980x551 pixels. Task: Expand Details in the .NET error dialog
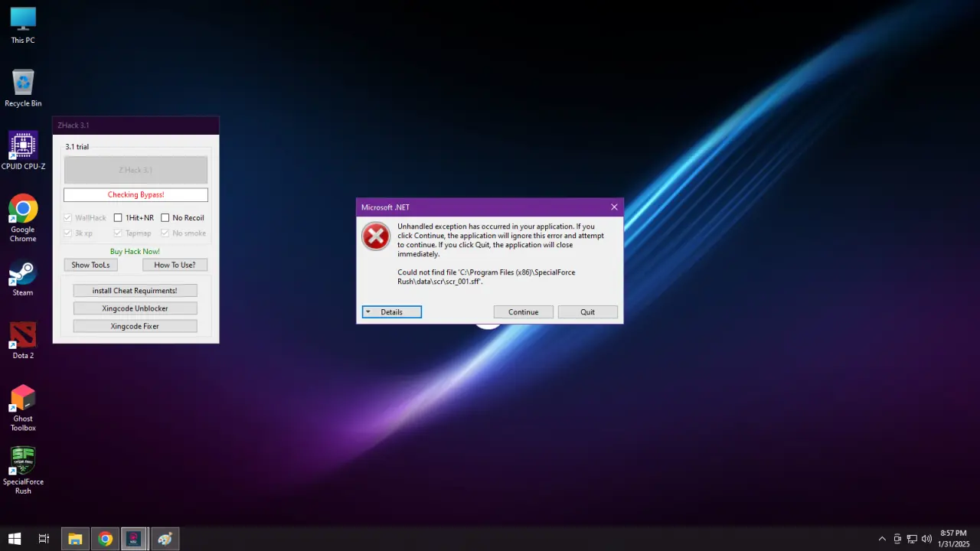(391, 312)
